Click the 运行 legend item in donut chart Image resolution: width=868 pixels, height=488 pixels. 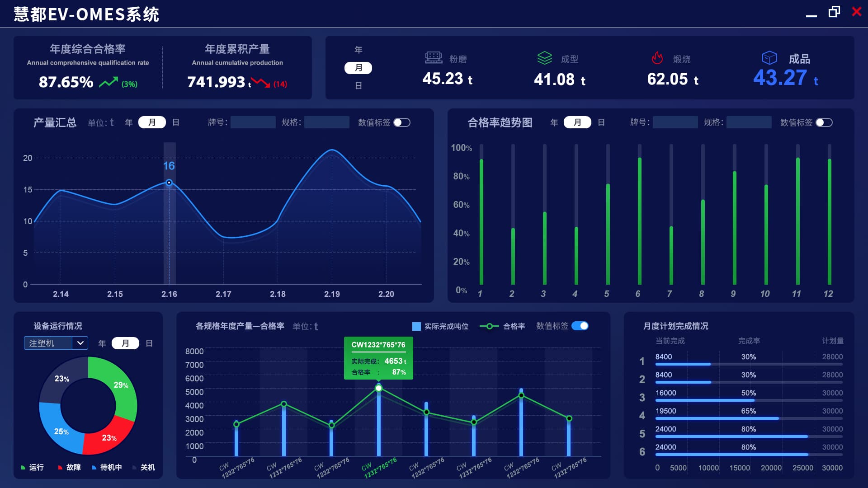(x=33, y=467)
